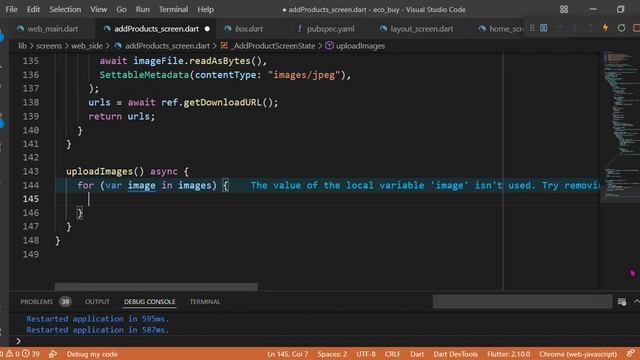Switch to the pubspec.yaml tab

[331, 29]
